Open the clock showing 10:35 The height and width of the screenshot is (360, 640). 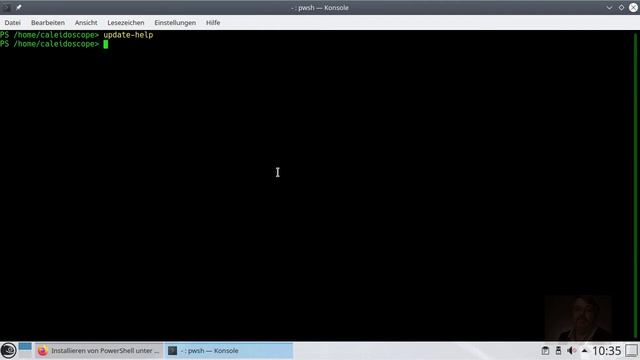607,351
